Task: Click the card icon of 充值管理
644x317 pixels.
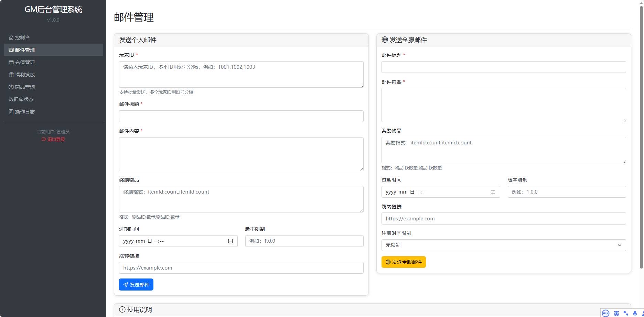Action: [11, 62]
